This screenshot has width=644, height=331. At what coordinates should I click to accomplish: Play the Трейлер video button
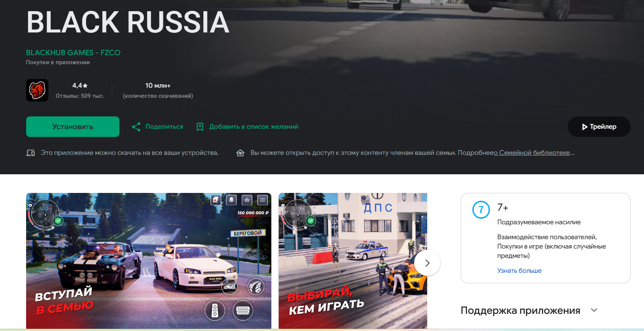click(x=599, y=127)
